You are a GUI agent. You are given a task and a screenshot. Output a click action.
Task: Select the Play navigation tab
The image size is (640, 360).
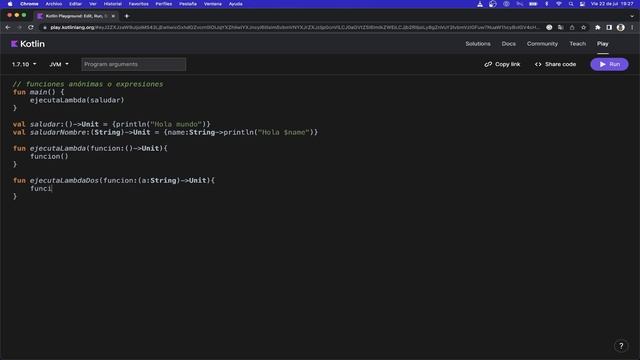(602, 44)
